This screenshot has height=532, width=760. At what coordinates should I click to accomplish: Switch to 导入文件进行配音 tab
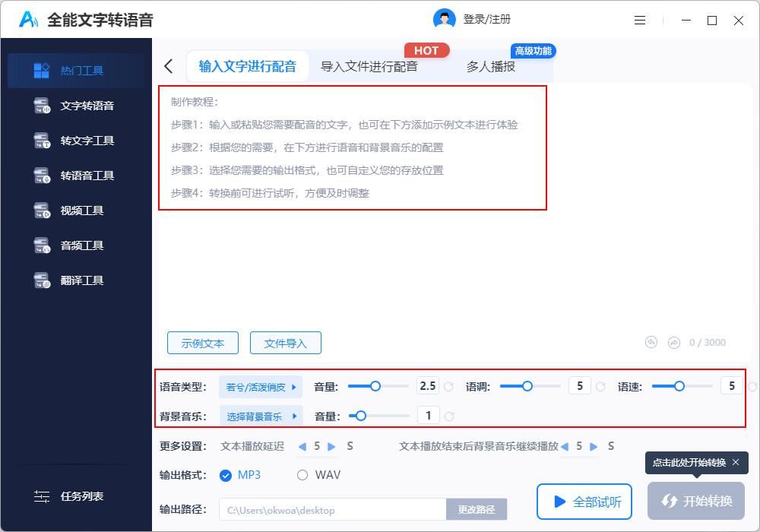click(x=369, y=66)
